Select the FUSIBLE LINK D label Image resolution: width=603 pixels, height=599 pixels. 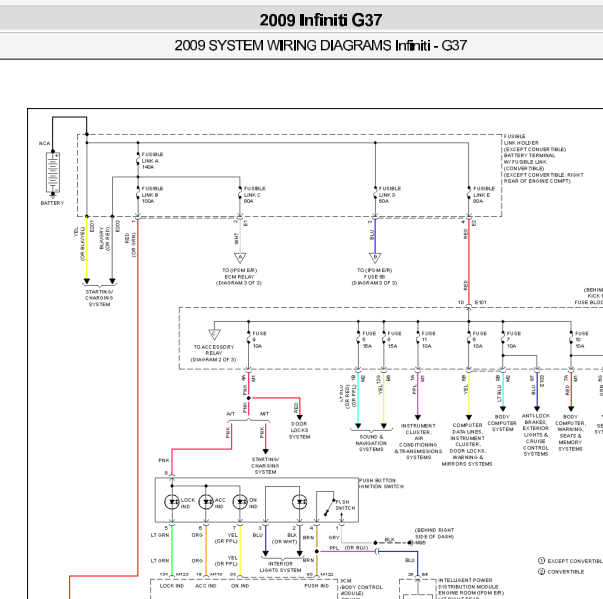click(390, 195)
